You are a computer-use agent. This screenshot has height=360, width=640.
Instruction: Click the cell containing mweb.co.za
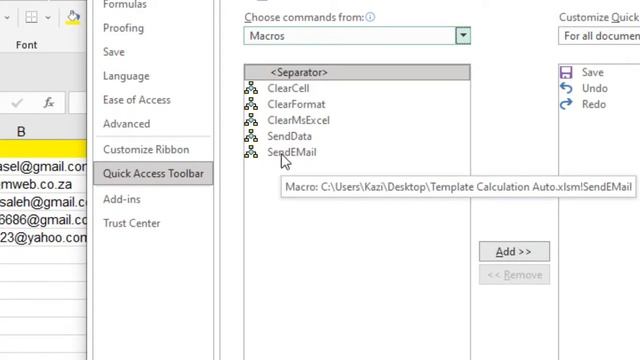43,184
